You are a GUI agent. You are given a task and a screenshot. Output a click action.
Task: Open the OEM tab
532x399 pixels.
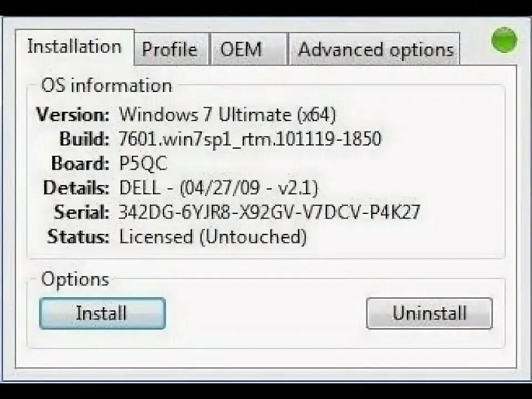pyautogui.click(x=249, y=49)
